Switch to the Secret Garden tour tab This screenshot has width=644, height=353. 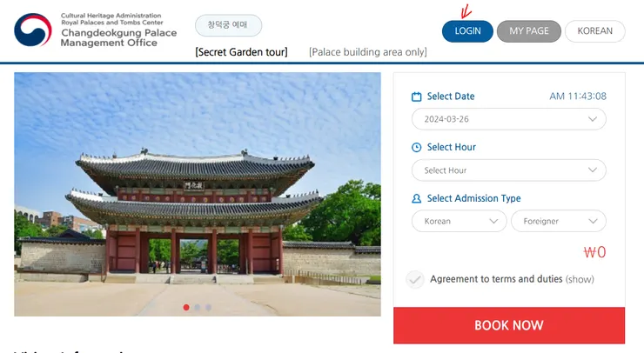pyautogui.click(x=241, y=52)
